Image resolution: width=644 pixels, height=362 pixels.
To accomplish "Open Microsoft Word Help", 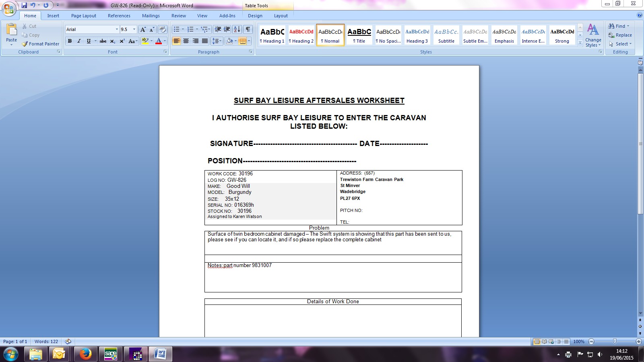I will point(640,15).
